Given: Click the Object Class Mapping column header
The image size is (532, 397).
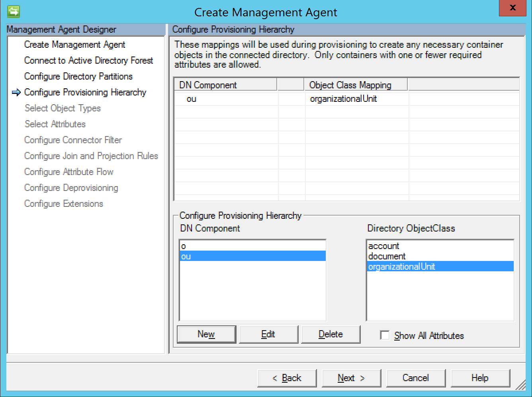Looking at the screenshot, I should point(356,85).
